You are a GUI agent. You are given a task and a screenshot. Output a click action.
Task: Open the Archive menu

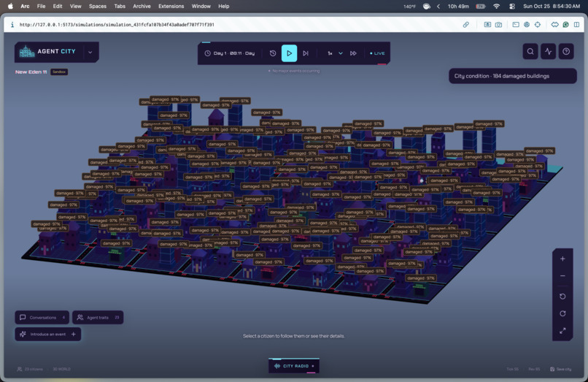click(142, 6)
